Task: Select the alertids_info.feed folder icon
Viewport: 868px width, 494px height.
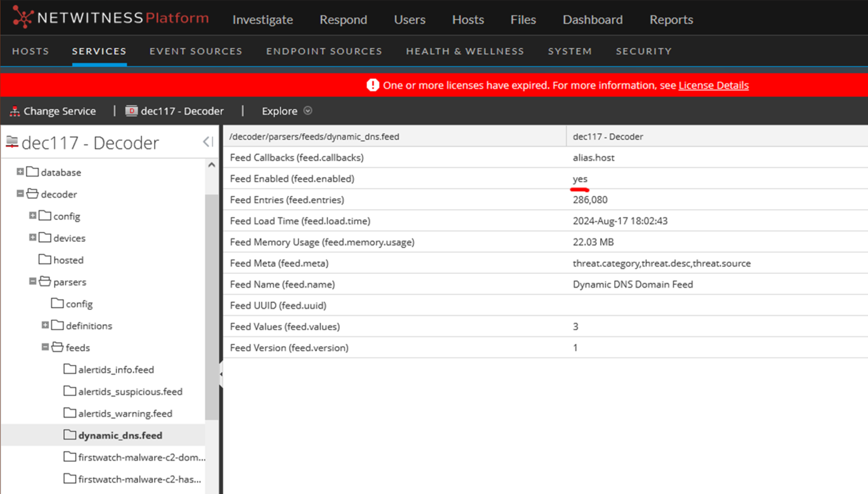Action: (x=70, y=369)
